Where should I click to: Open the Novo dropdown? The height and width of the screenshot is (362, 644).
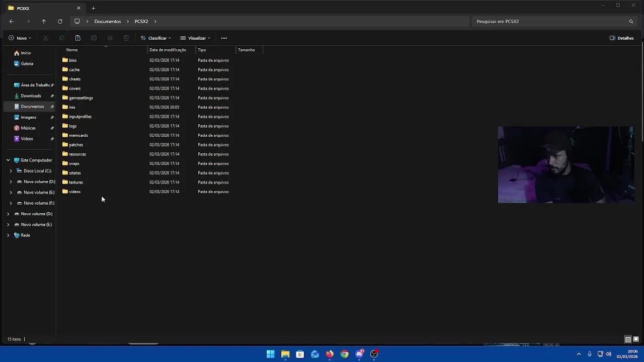point(20,38)
